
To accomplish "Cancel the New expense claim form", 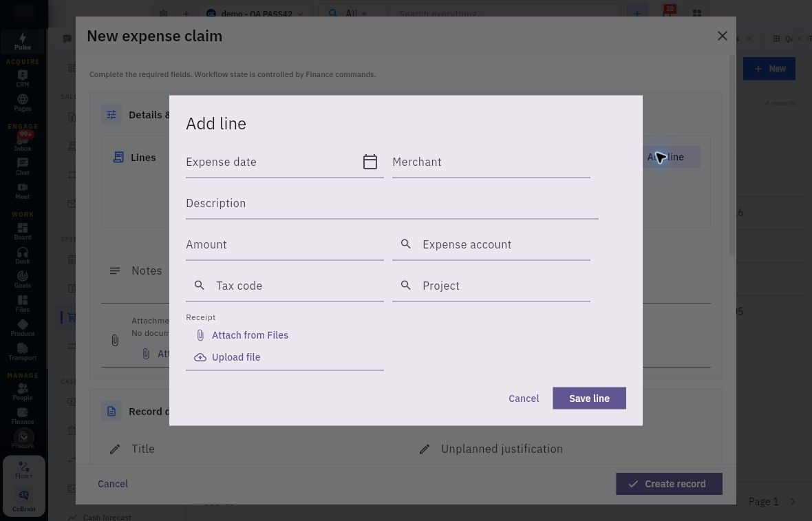I will [112, 484].
